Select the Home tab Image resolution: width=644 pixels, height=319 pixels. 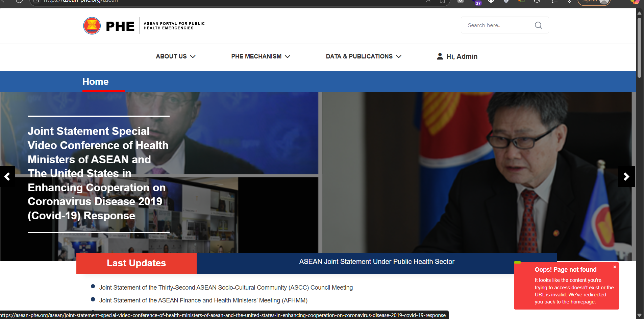[x=96, y=82]
